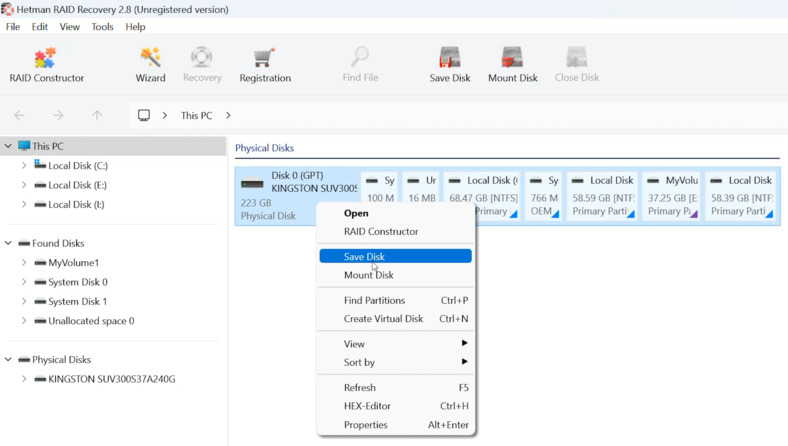This screenshot has height=446, width=788.
Task: Choose Find Partitions in context menu
Action: 374,300
